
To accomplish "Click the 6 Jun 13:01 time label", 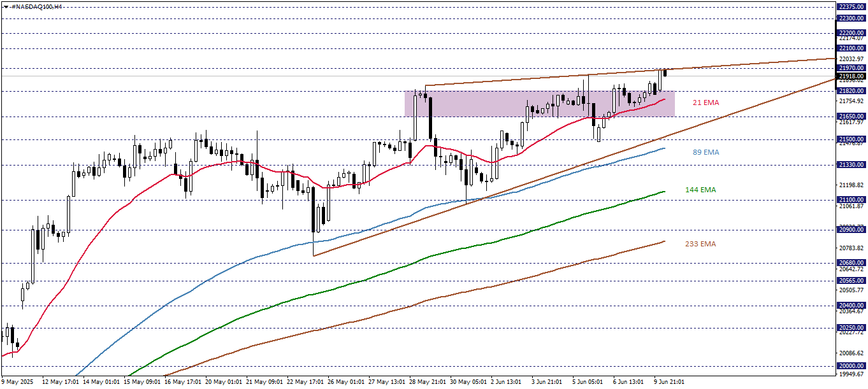I will pyautogui.click(x=630, y=383).
